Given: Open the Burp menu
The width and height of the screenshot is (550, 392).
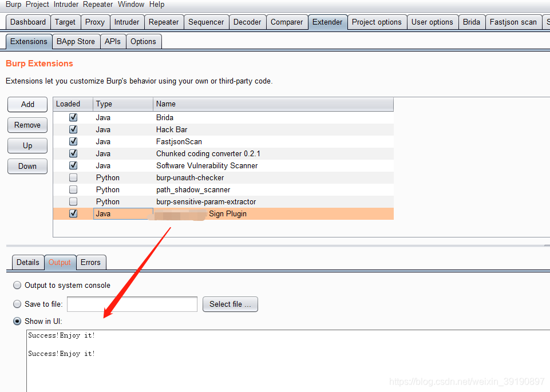Looking at the screenshot, I should (13, 5).
